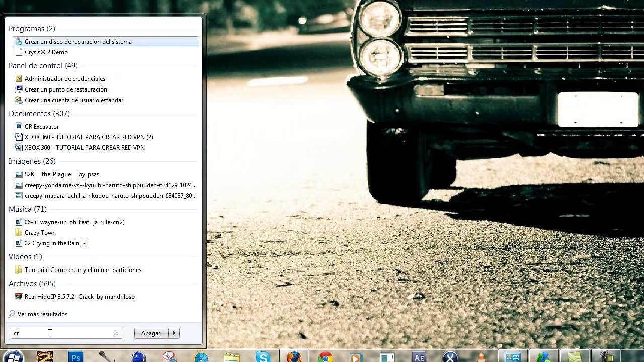Open image S2K__the_Plague__by_psas

61,174
